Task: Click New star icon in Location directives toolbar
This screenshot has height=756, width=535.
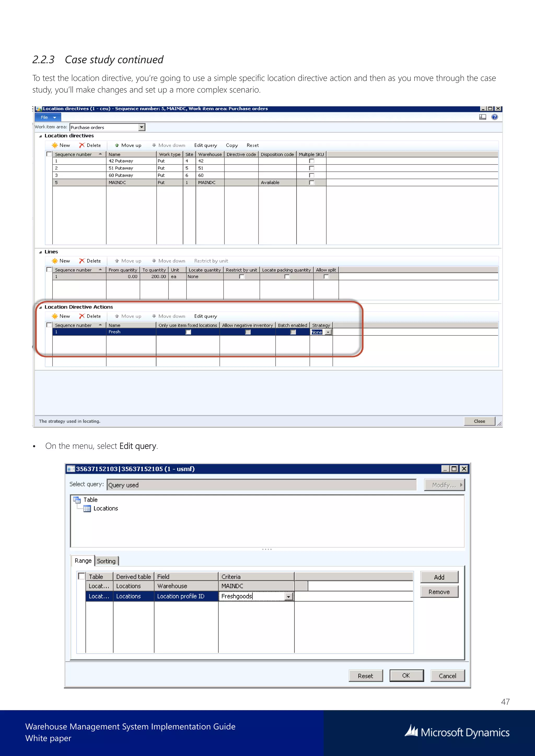Action: [x=55, y=145]
